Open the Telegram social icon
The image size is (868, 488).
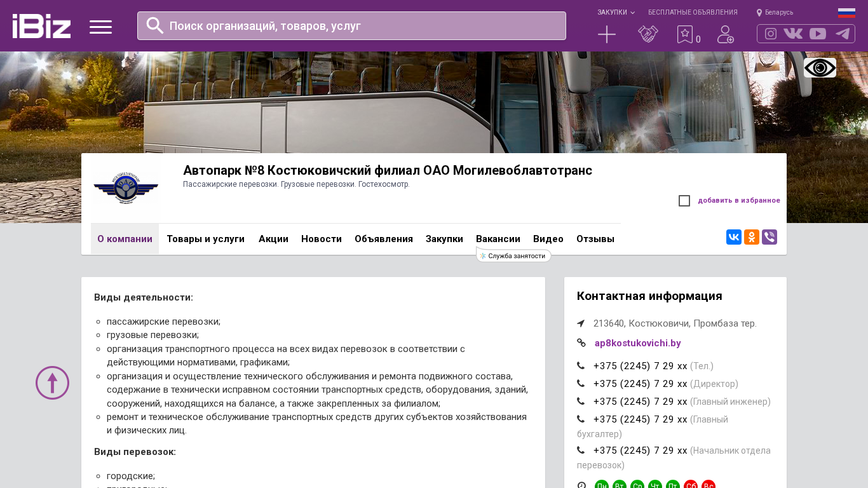843,34
